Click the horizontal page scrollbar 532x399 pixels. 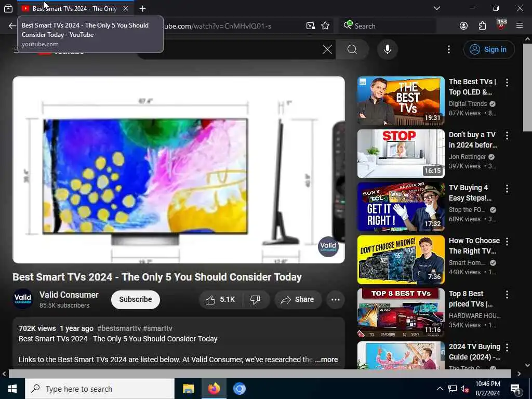[x=260, y=374]
